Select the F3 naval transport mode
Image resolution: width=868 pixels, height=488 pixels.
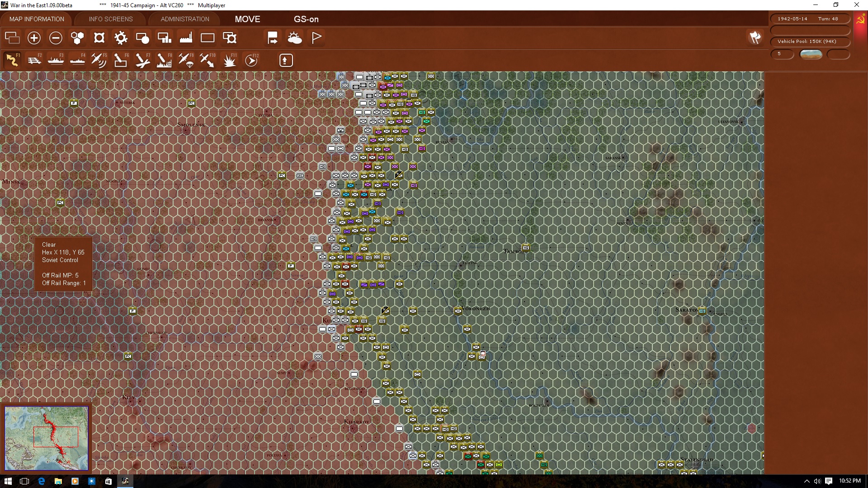coord(56,60)
